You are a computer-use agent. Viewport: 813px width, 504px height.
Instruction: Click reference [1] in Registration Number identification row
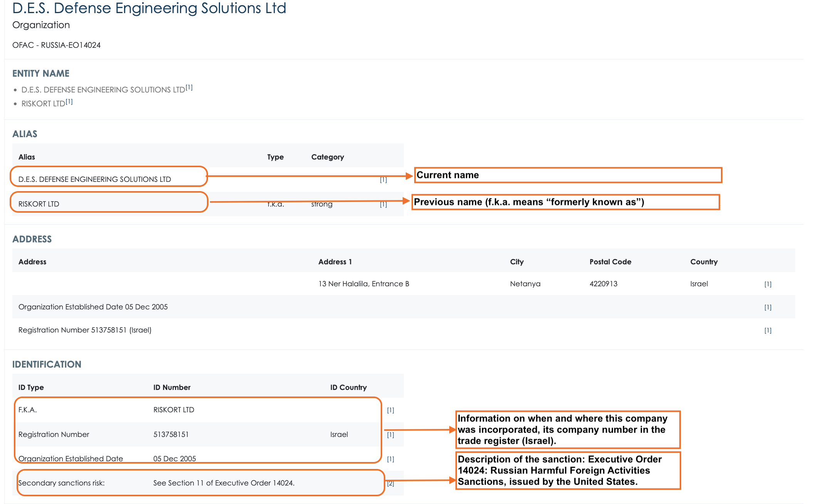click(x=391, y=435)
